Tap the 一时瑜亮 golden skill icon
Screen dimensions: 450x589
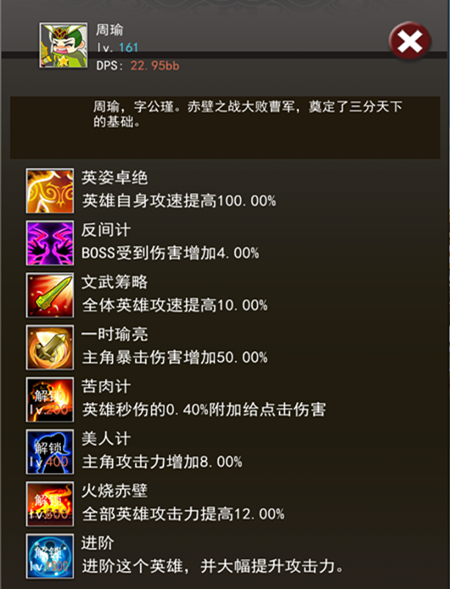(50, 347)
